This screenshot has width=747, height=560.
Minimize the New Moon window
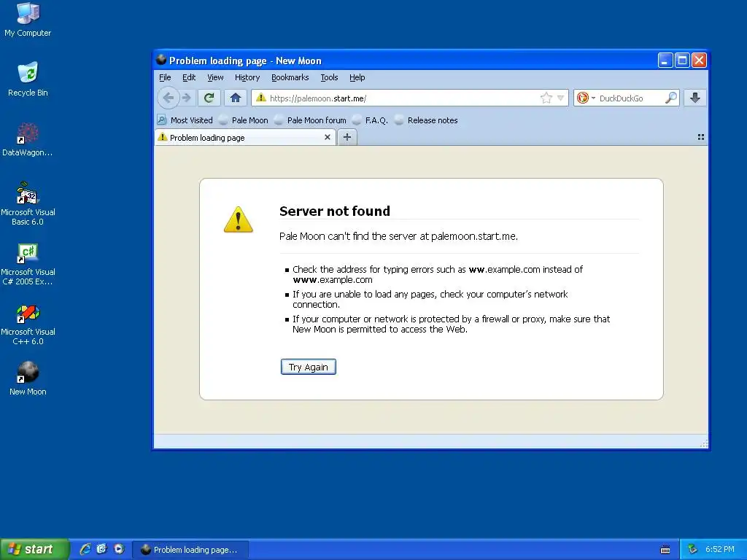(665, 61)
